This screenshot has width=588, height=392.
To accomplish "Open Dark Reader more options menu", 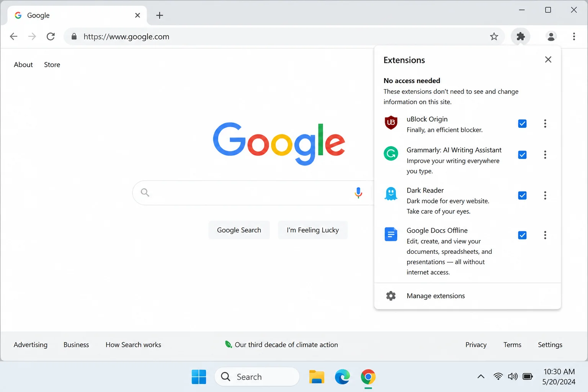I will 545,196.
